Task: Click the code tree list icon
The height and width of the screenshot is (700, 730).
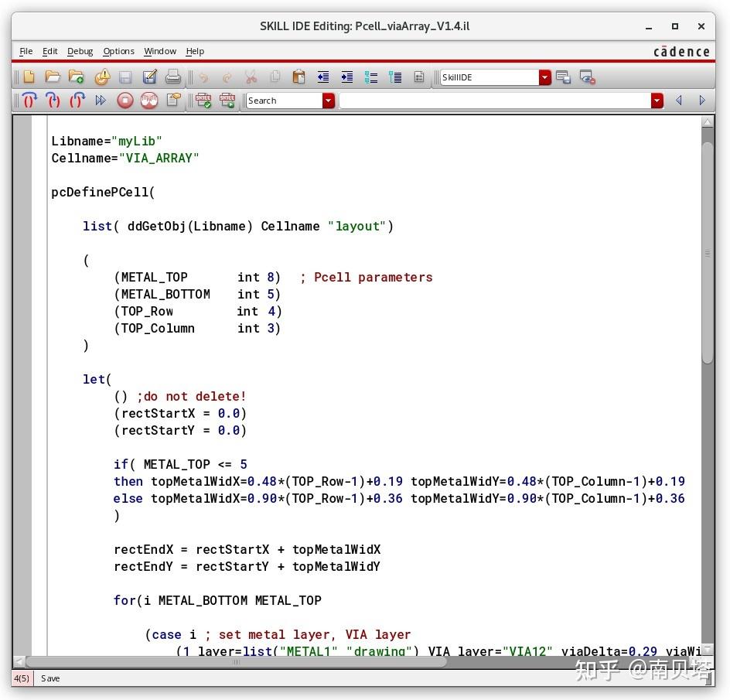Action: click(x=395, y=77)
